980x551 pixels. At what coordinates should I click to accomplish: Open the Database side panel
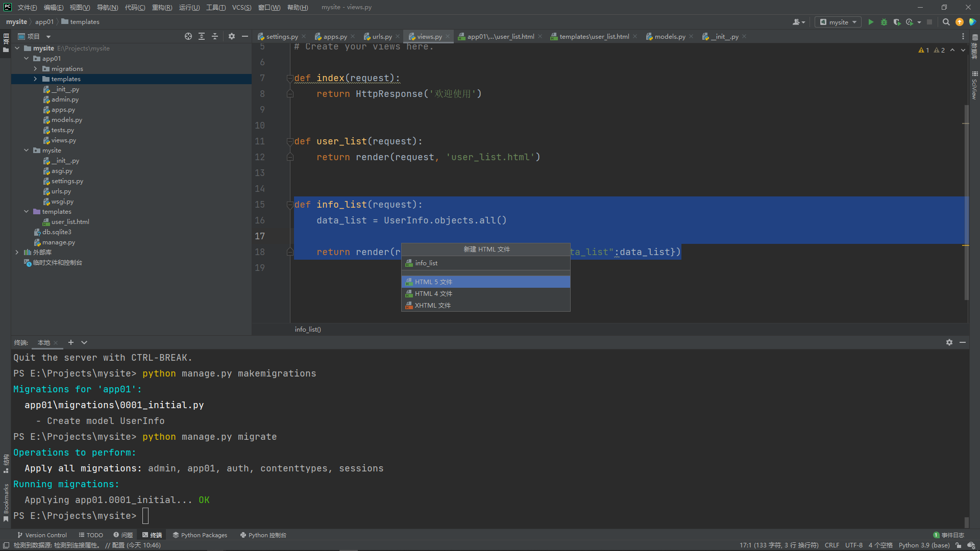coord(974,47)
